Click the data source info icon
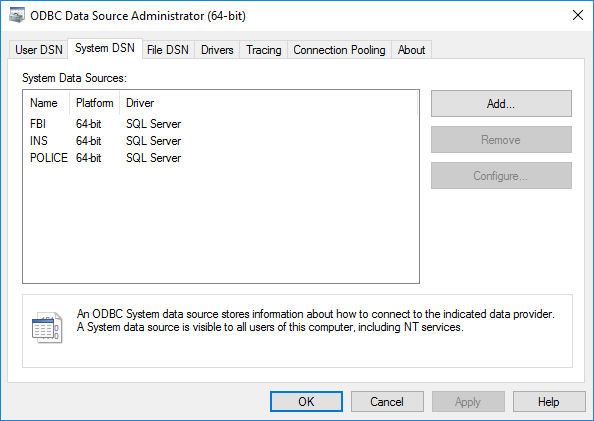 coord(47,327)
